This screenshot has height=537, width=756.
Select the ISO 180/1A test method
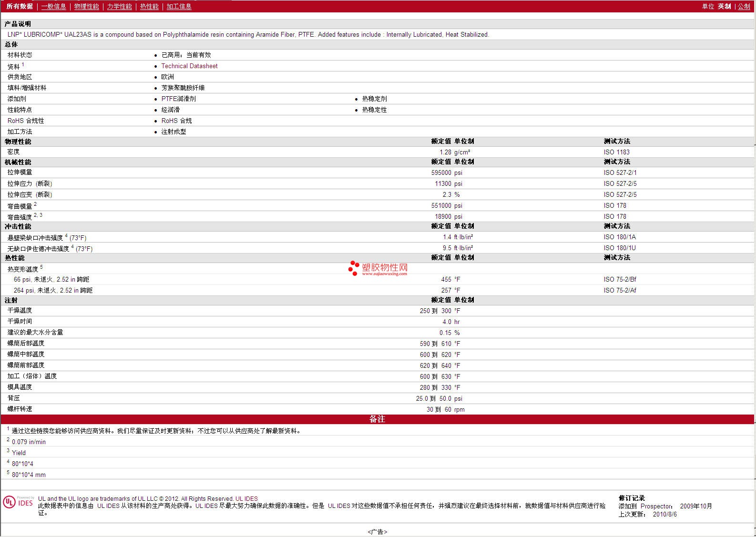click(x=620, y=237)
